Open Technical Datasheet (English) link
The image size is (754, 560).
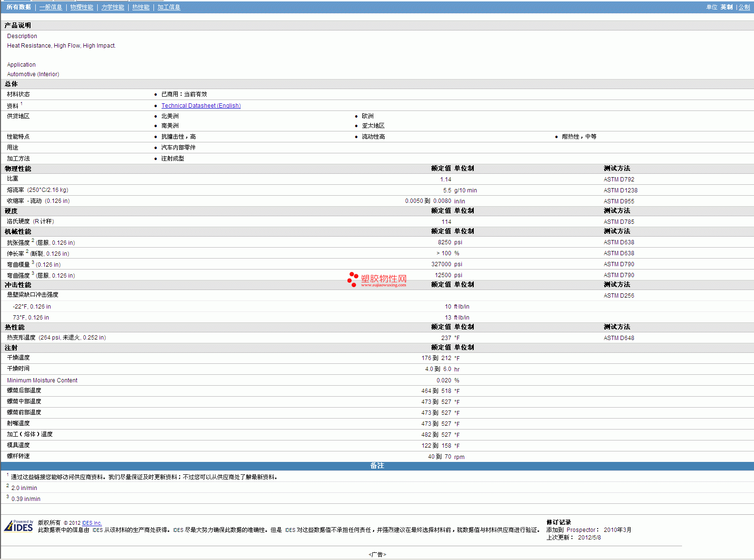point(201,106)
